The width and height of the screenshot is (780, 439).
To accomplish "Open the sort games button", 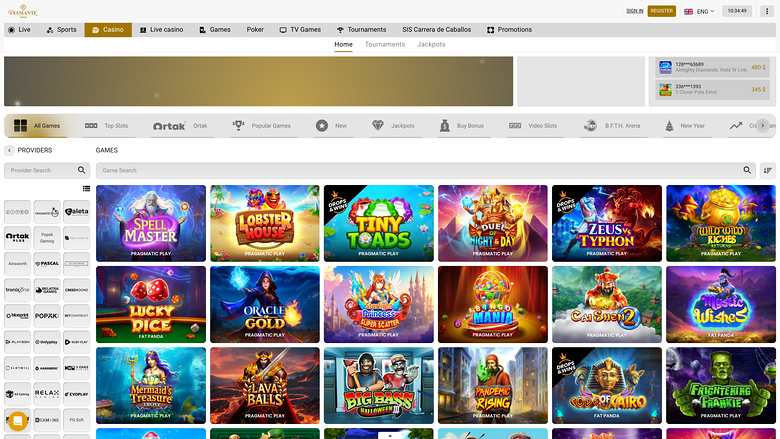I will click(768, 171).
